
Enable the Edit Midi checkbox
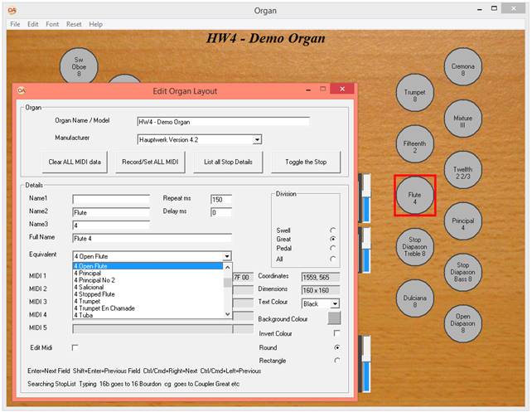tap(75, 347)
